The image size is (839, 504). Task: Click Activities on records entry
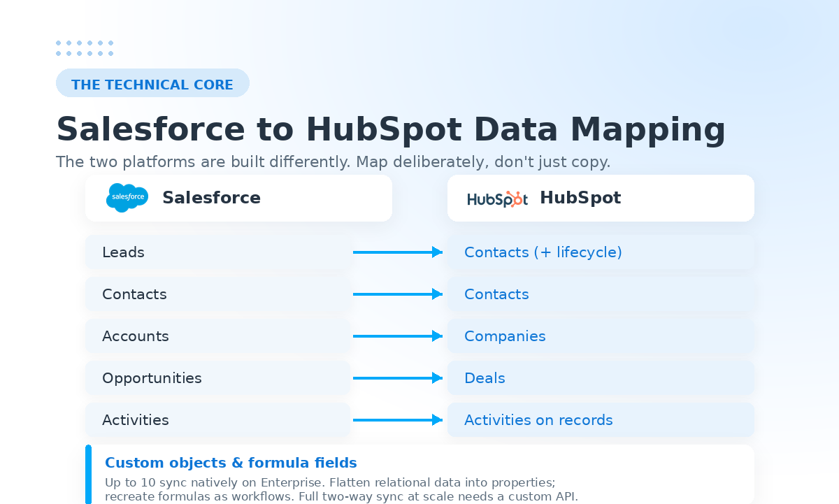(601, 420)
